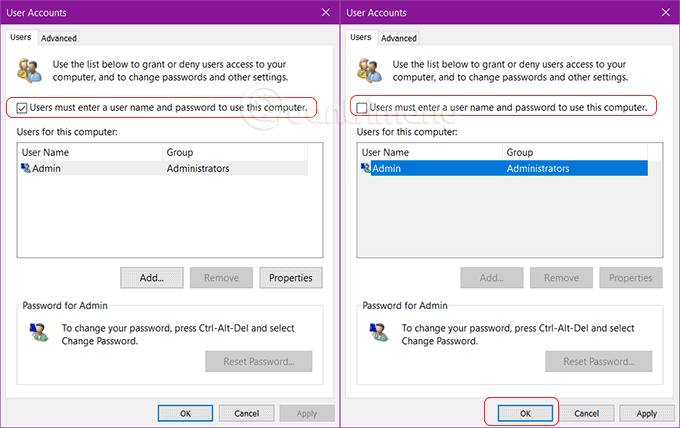The image size is (680, 428).
Task: Close the left User Accounts window
Action: coord(325,12)
